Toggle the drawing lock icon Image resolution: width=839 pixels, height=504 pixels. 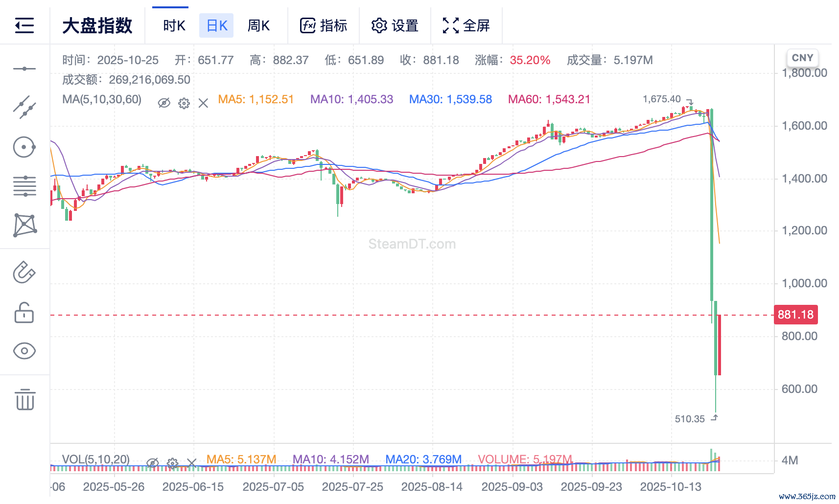tap(24, 312)
